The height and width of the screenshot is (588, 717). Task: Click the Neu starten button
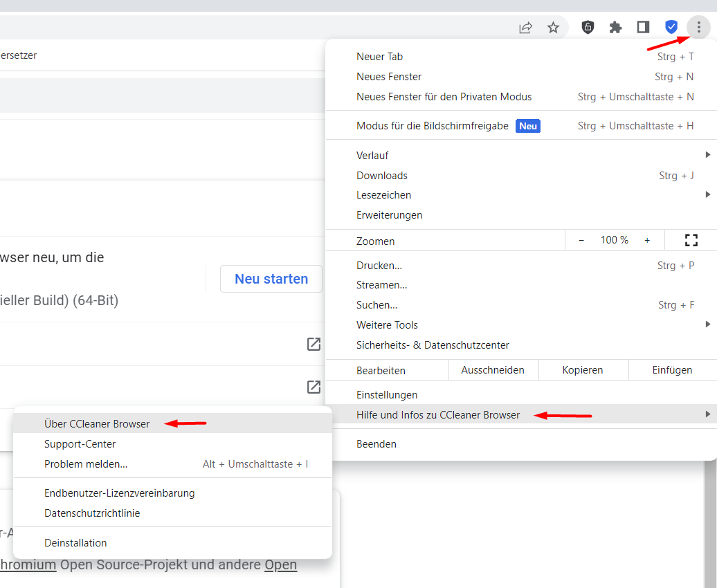click(271, 279)
